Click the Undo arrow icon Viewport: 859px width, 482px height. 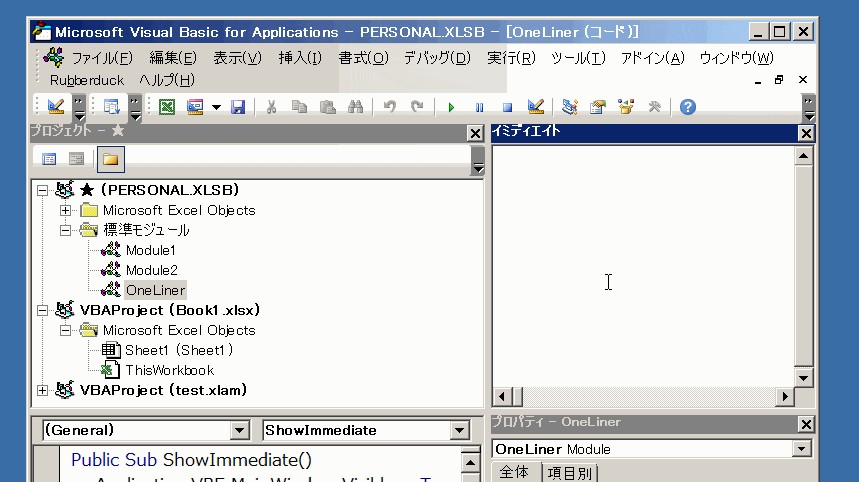[x=390, y=106]
